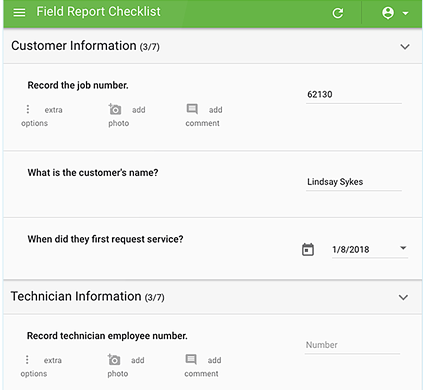Click comment icon under technician employee number
Image resolution: width=426 pixels, height=390 pixels.
pyautogui.click(x=191, y=359)
